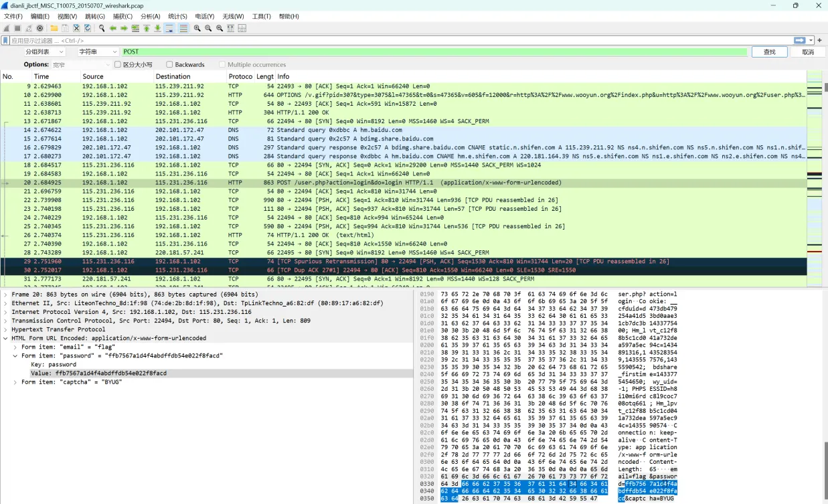Open the 分组列表 search-in dropdown

44,52
